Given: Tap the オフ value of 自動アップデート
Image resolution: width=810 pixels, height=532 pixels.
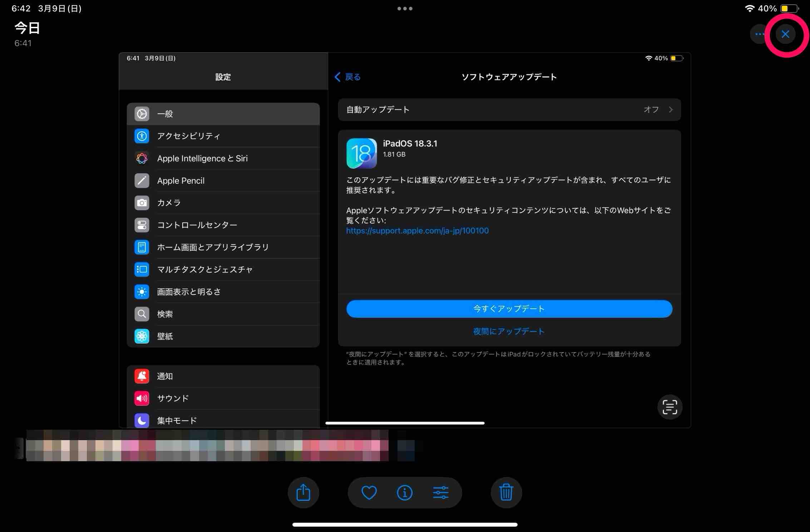Looking at the screenshot, I should [651, 109].
